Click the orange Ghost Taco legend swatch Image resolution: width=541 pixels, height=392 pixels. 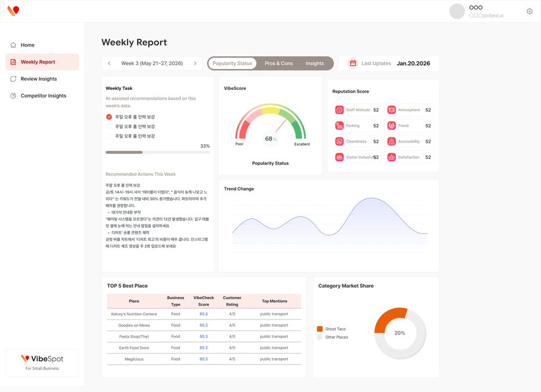point(320,329)
